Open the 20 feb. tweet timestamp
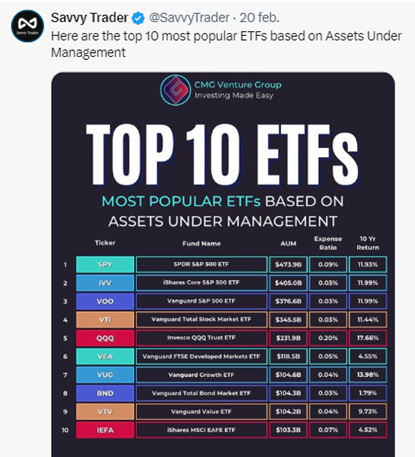 [x=259, y=18]
